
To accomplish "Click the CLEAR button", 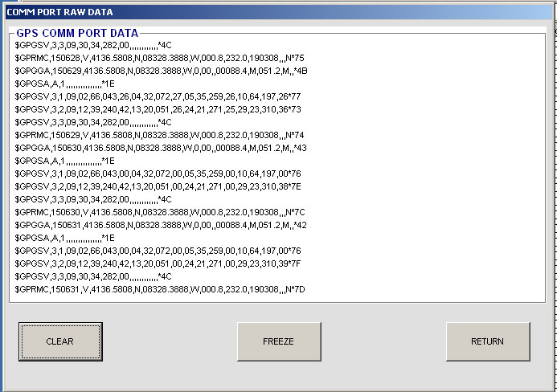I will (60, 341).
